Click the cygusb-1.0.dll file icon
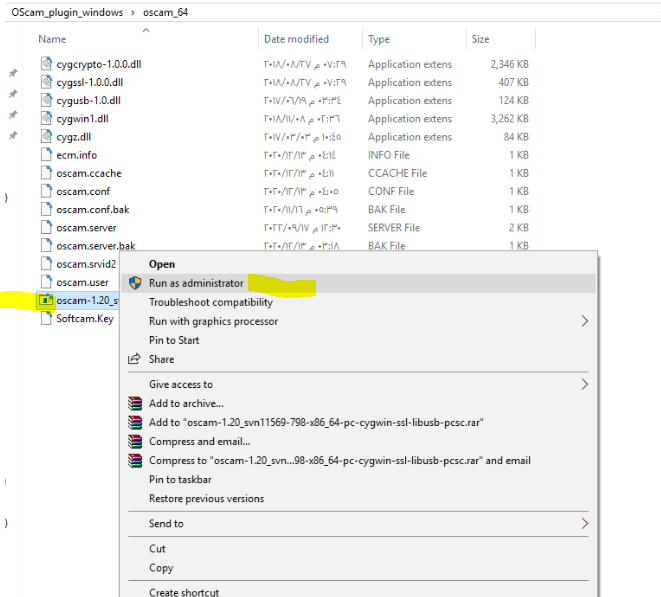Screen dimensions: 661x597 [x=46, y=100]
